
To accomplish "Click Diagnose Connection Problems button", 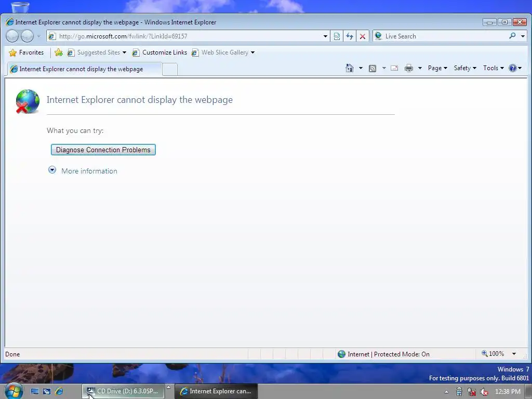I will (103, 150).
